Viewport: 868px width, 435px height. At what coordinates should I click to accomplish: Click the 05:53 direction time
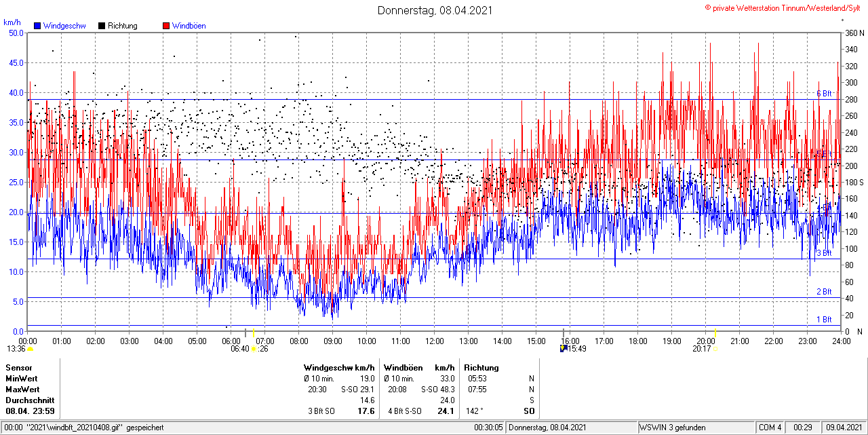click(x=477, y=379)
